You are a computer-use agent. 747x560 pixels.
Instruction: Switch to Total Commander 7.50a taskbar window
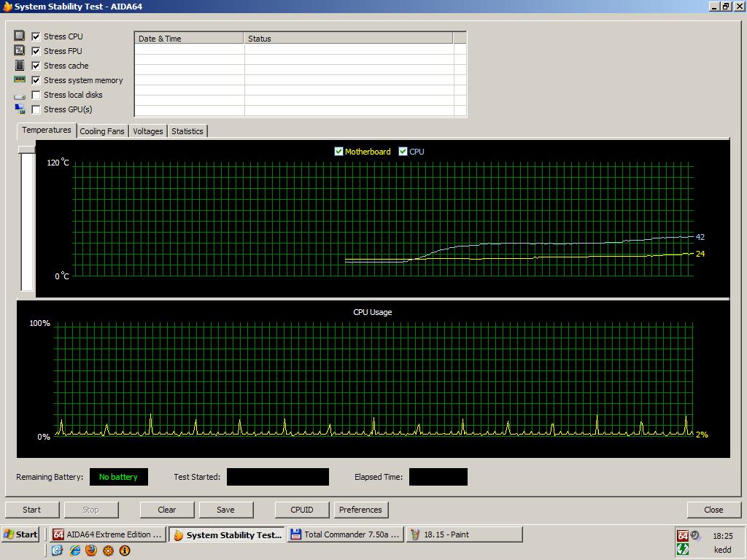tap(345, 534)
